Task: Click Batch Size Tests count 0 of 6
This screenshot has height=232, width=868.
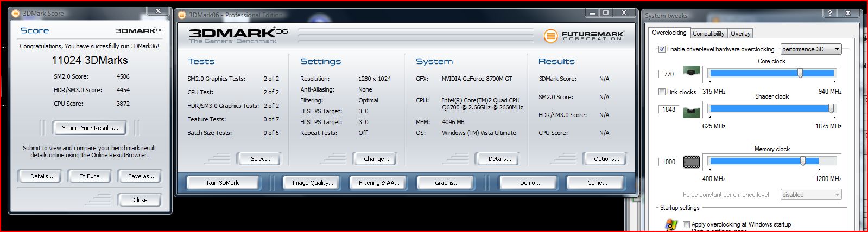Action: click(271, 133)
